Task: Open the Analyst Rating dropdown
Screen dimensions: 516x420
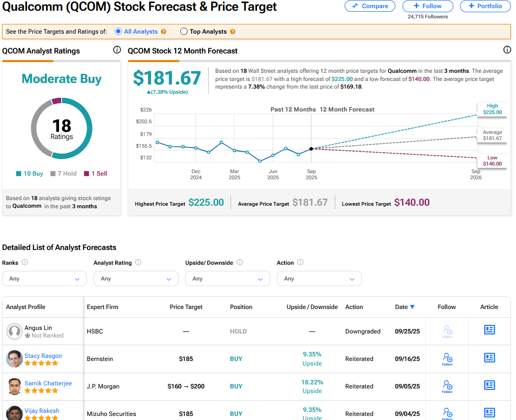Action: click(136, 278)
